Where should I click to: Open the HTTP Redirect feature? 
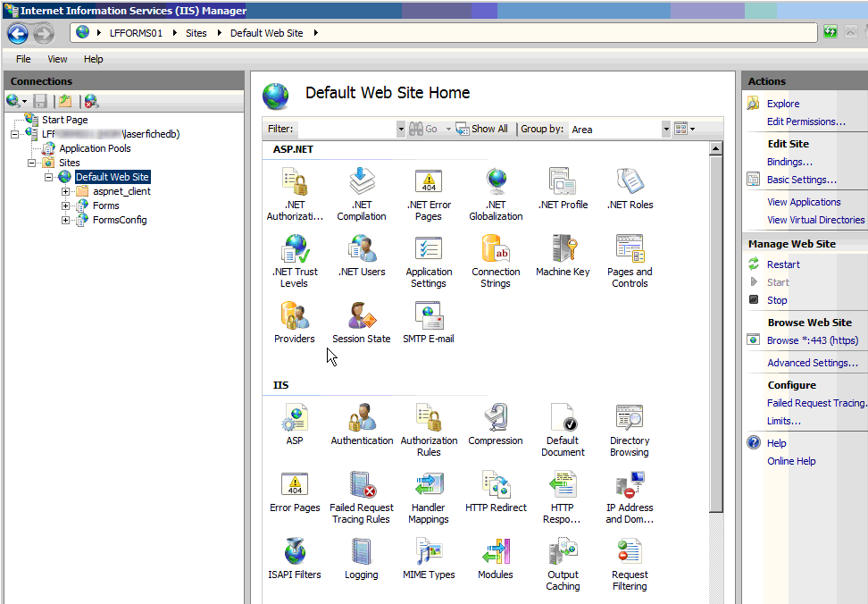pyautogui.click(x=496, y=491)
